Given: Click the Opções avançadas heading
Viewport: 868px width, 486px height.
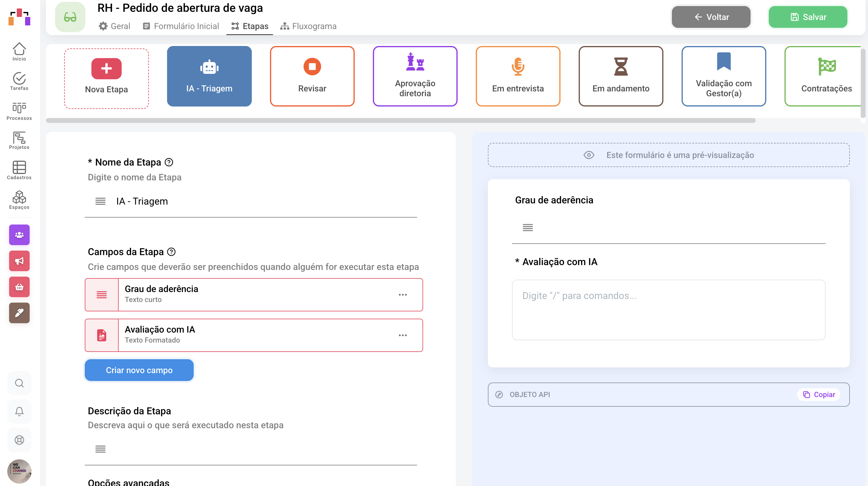Looking at the screenshot, I should (128, 482).
